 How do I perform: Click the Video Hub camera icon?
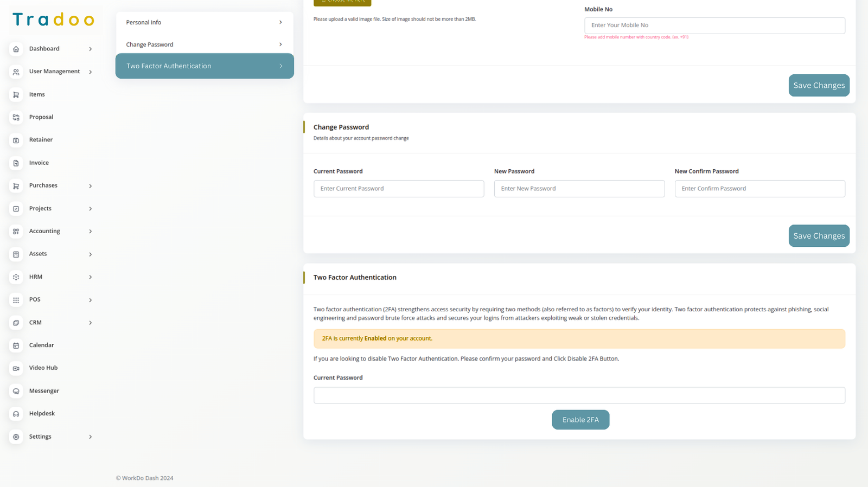pos(16,368)
